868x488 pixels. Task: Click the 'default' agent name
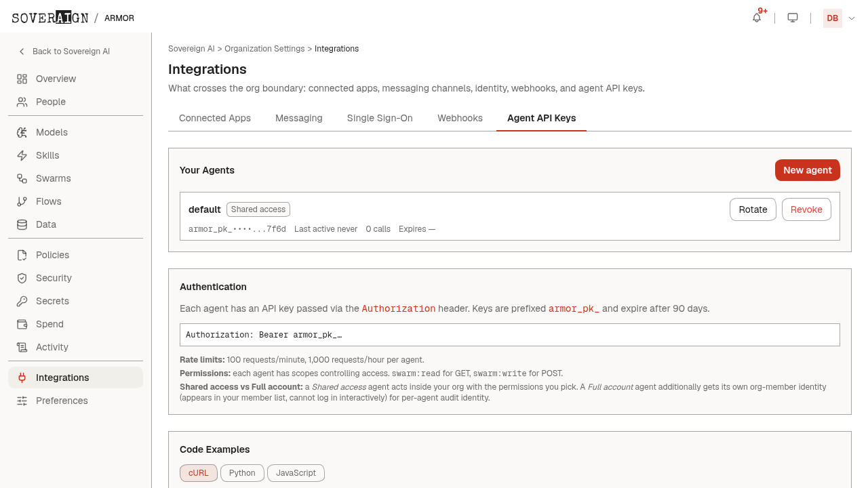[205, 209]
